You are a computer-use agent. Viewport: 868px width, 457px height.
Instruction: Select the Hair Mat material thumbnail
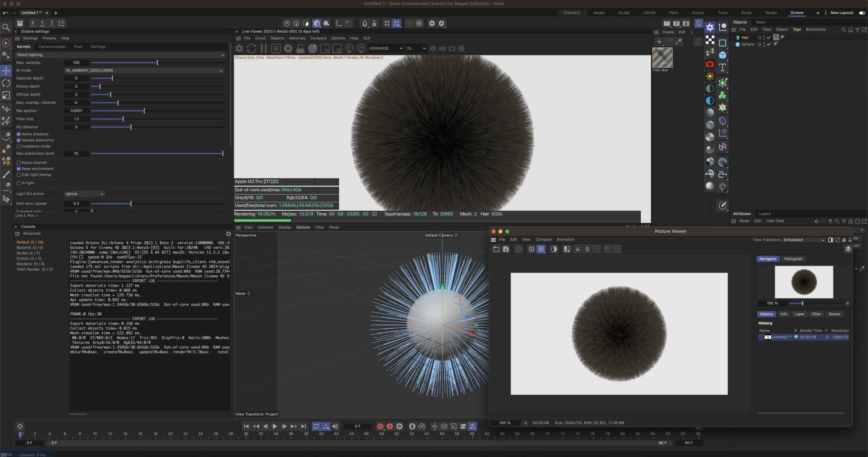[662, 57]
